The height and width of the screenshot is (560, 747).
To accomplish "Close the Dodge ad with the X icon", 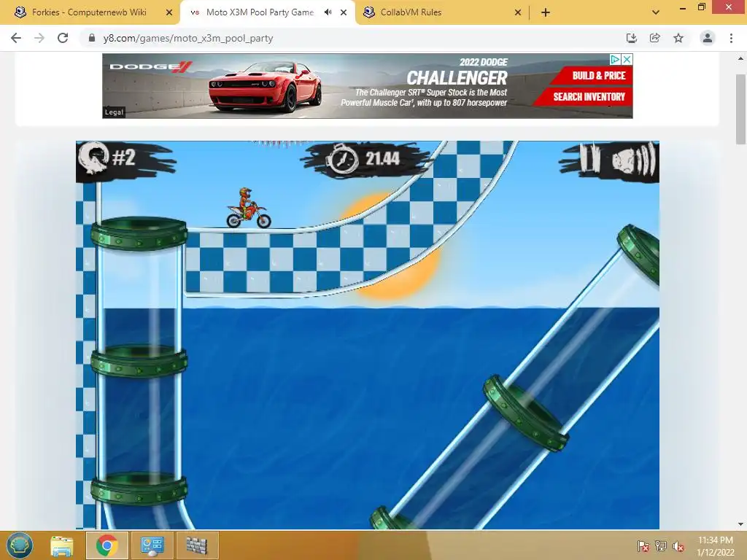I will click(627, 59).
